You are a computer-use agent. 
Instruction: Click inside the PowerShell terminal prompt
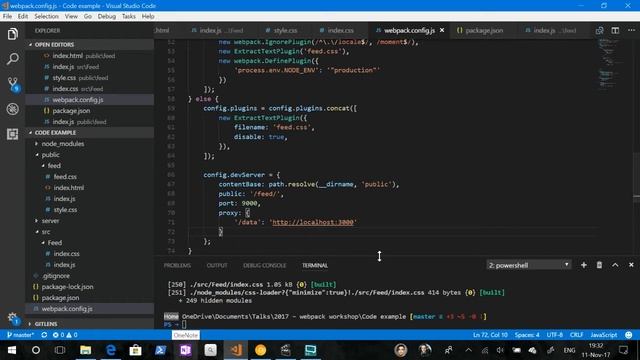pyautogui.click(x=184, y=324)
